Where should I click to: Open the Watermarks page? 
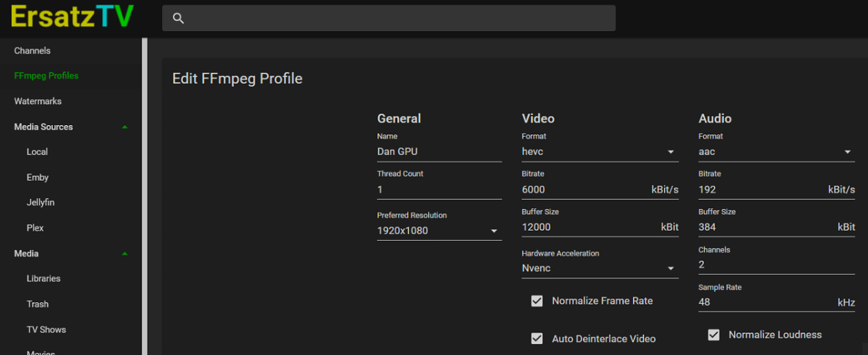38,101
